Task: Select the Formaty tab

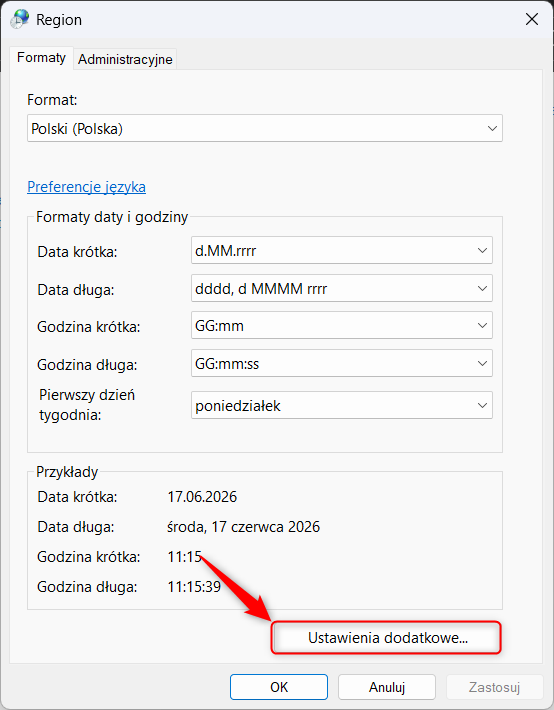Action: tap(41, 58)
